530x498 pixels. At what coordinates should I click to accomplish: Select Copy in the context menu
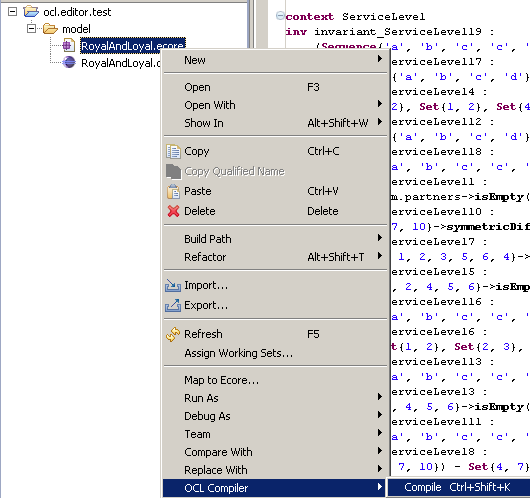(x=275, y=151)
